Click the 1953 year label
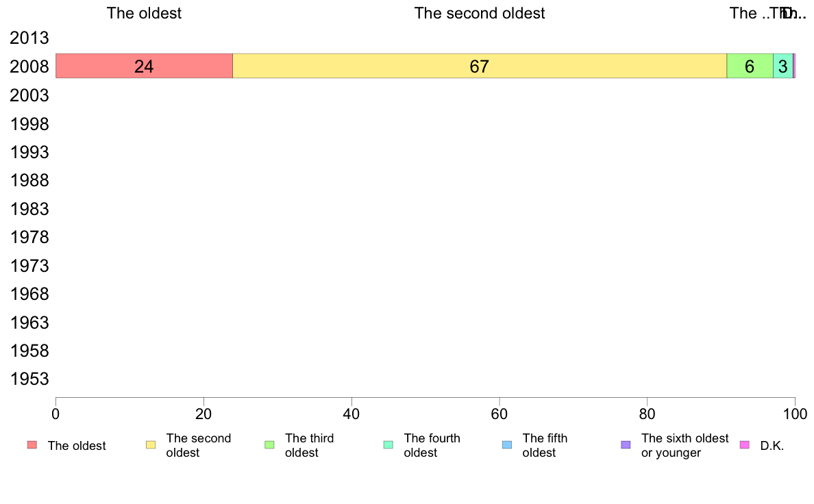This screenshot has width=814, height=504. [29, 379]
